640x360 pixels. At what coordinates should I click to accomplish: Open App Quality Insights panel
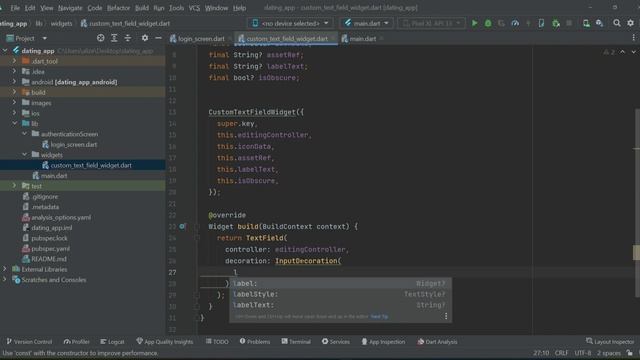coord(164,342)
